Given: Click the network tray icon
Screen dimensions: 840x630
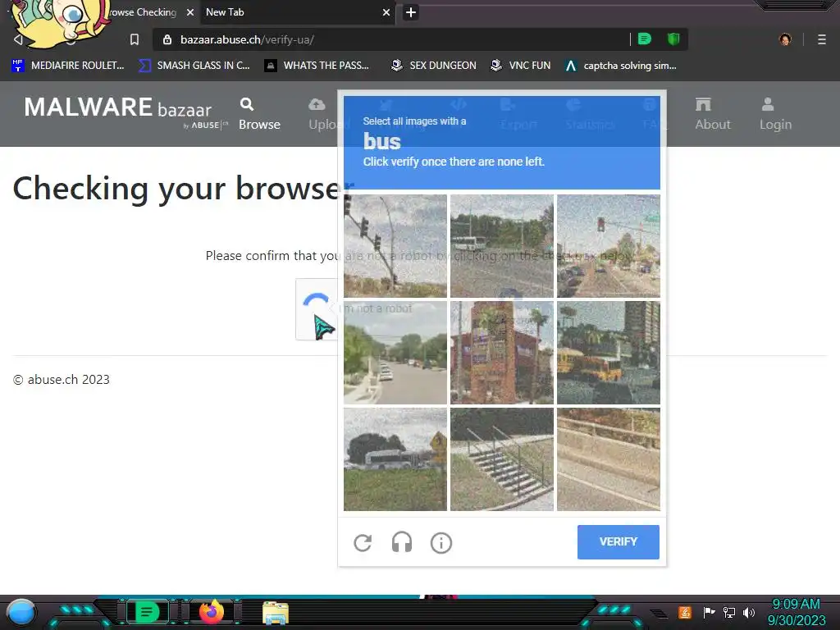Looking at the screenshot, I should coord(729,612).
